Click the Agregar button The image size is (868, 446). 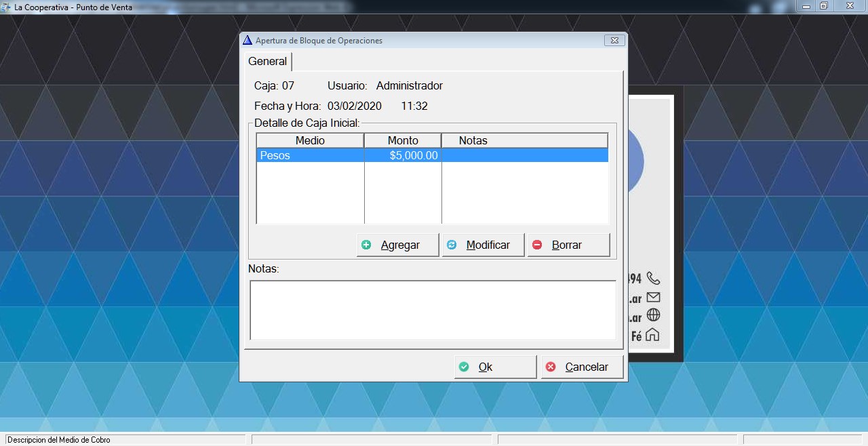(397, 245)
